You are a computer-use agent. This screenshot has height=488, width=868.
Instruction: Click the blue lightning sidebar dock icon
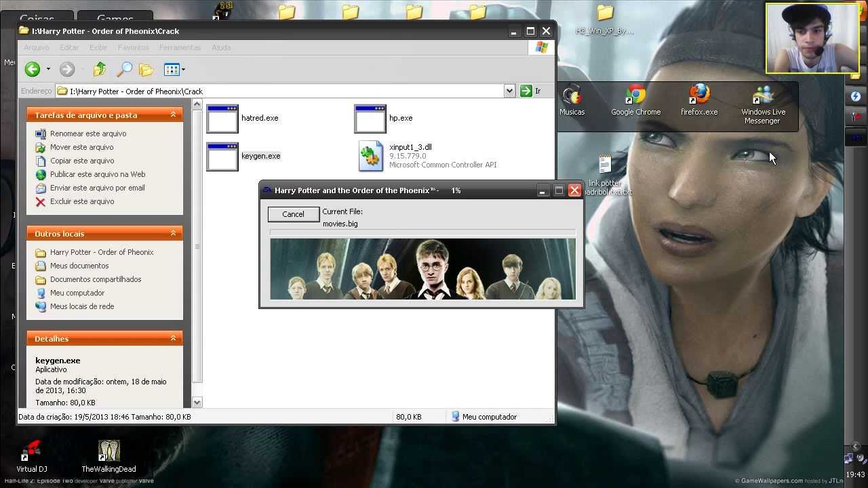(856, 97)
